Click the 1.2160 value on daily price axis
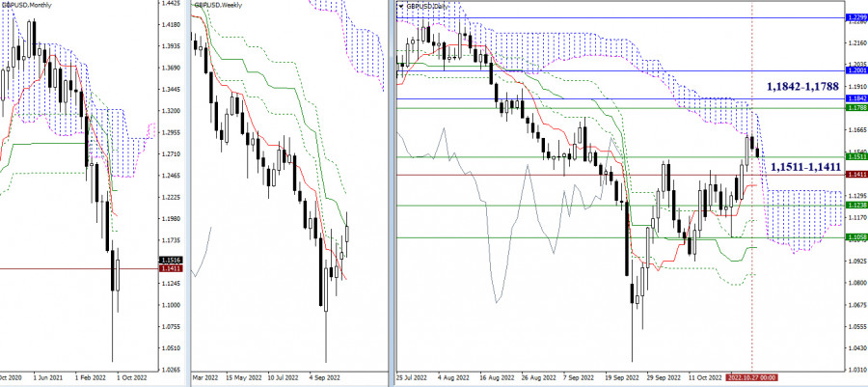 click(x=857, y=42)
